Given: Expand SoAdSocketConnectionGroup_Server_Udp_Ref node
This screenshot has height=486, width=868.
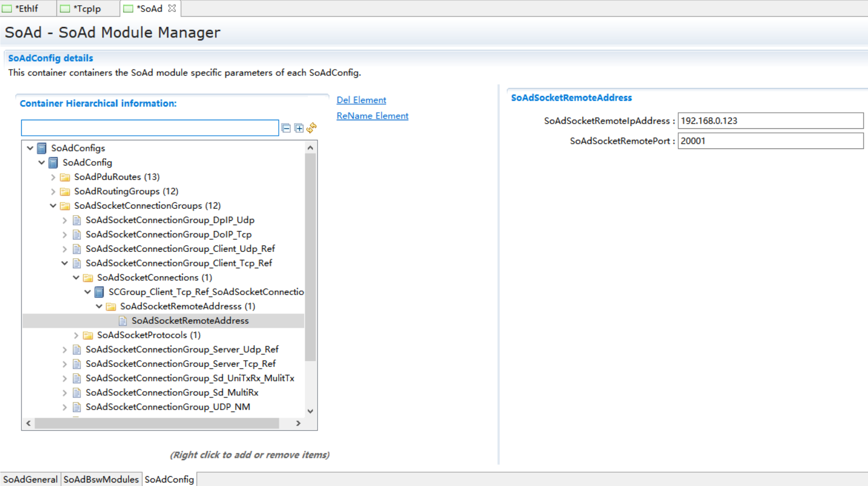Looking at the screenshot, I should click(x=64, y=350).
